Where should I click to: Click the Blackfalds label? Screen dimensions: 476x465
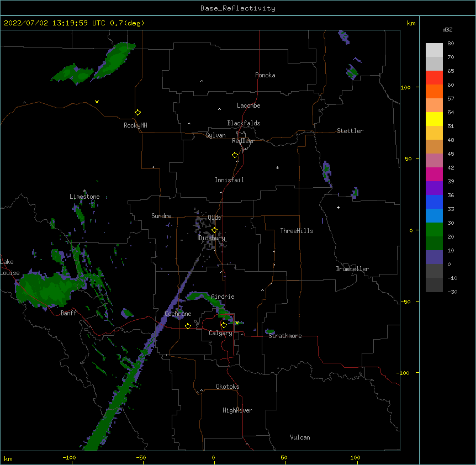pyautogui.click(x=244, y=123)
